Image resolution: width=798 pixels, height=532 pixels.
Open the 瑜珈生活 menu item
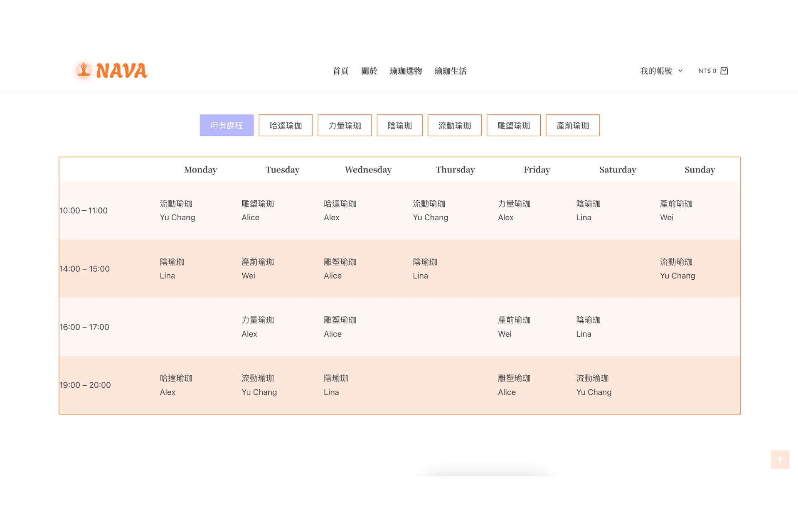tap(451, 71)
